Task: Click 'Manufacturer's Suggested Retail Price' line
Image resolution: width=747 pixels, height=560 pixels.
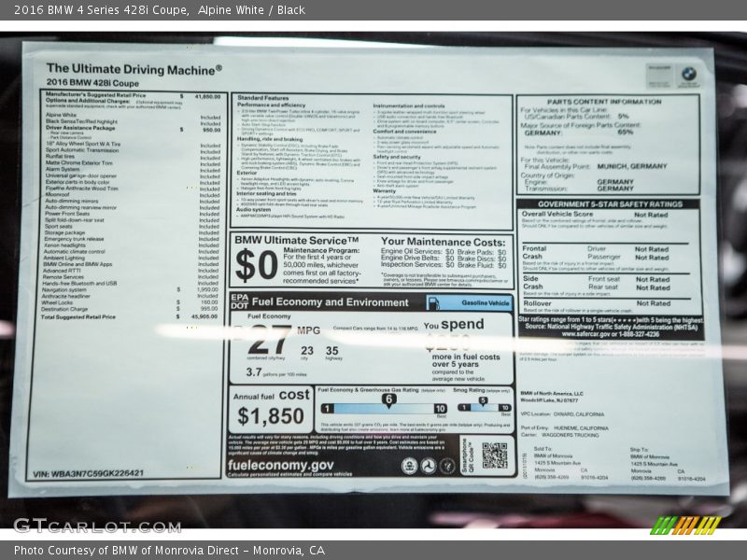Action: 133,96
